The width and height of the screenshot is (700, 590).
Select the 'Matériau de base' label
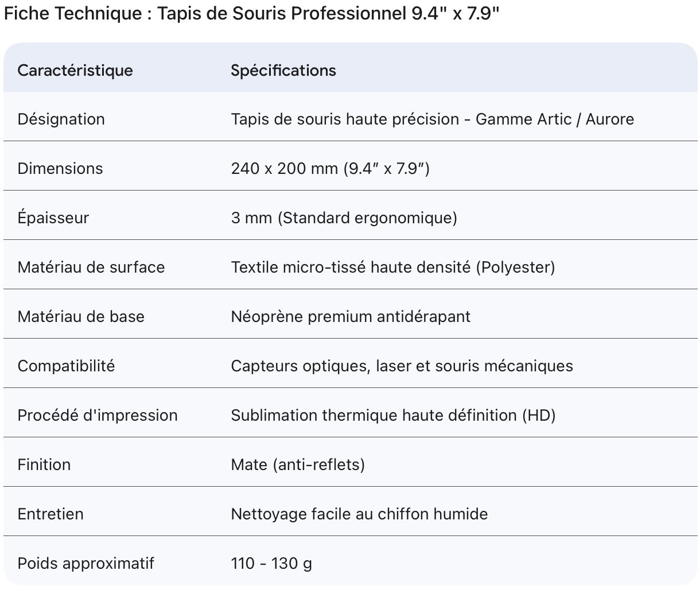click(81, 317)
